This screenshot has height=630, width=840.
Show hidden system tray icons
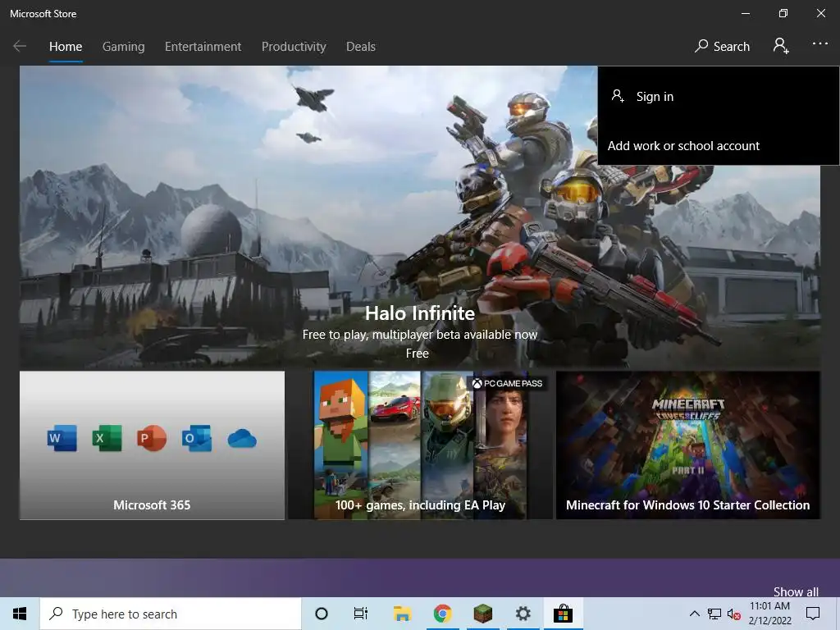(694, 614)
